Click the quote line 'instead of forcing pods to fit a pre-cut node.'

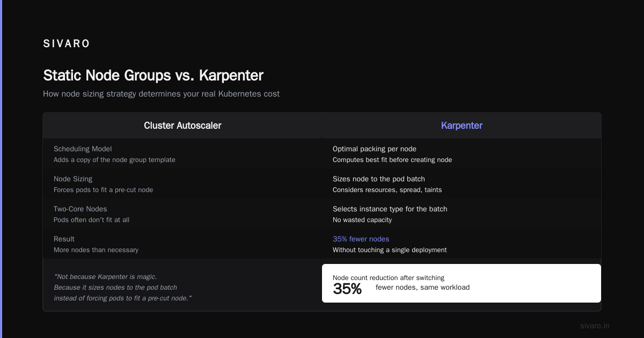[123, 298]
